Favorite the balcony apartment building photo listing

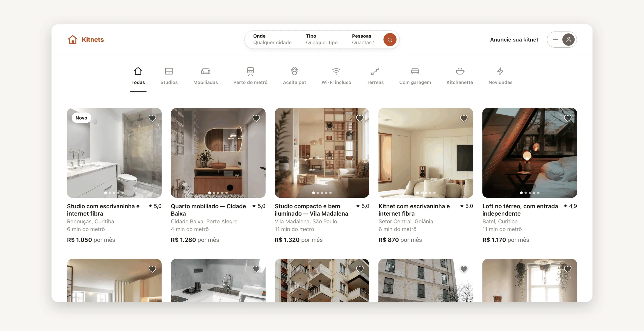(360, 269)
